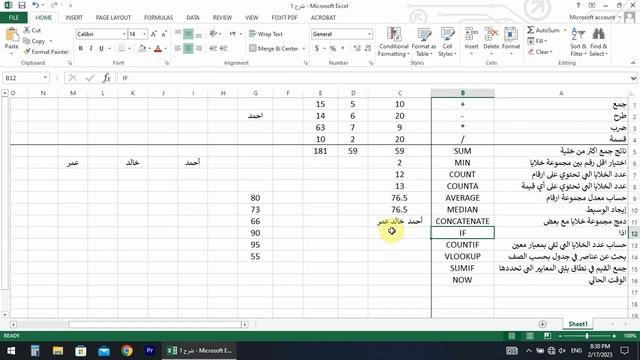The image size is (640, 360).
Task: Click the zoom slider handle
Action: click(587, 336)
